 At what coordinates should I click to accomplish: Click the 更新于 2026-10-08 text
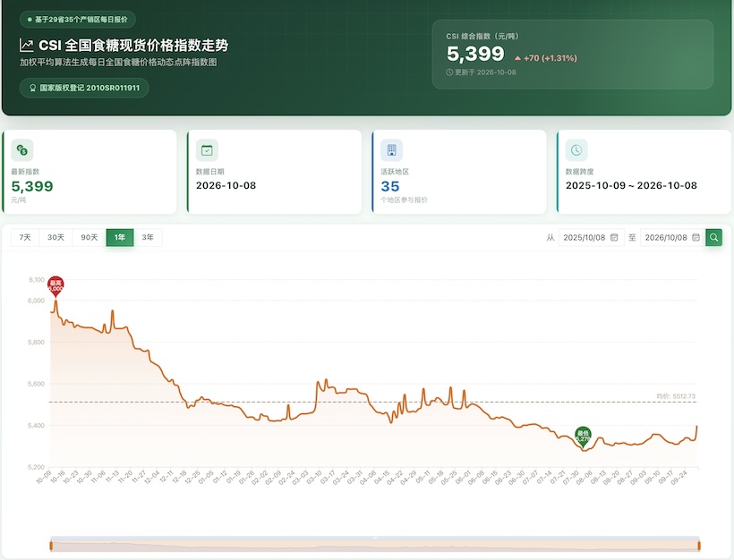(485, 72)
